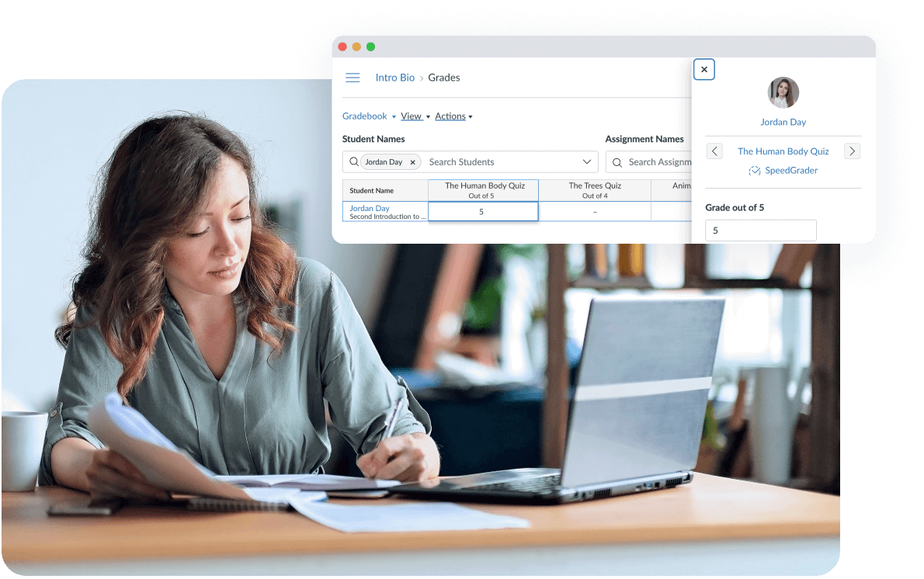Open the Actions menu
The width and height of the screenshot is (924, 579).
453,116
